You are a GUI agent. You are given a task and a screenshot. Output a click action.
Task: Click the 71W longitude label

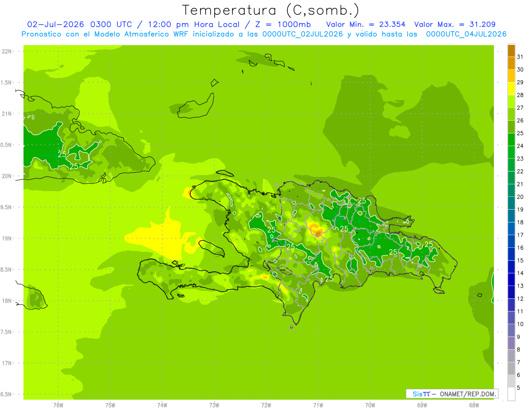click(x=318, y=405)
